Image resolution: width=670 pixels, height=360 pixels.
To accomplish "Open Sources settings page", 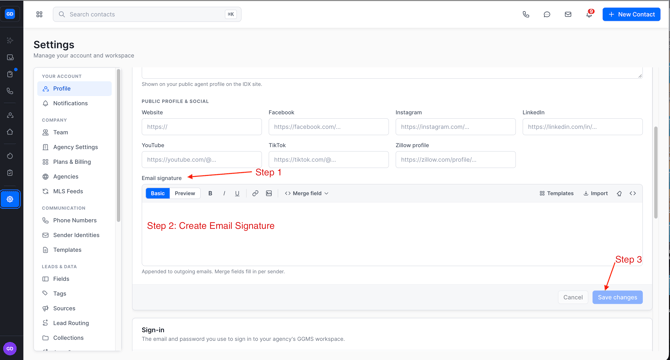I will 74,308.
